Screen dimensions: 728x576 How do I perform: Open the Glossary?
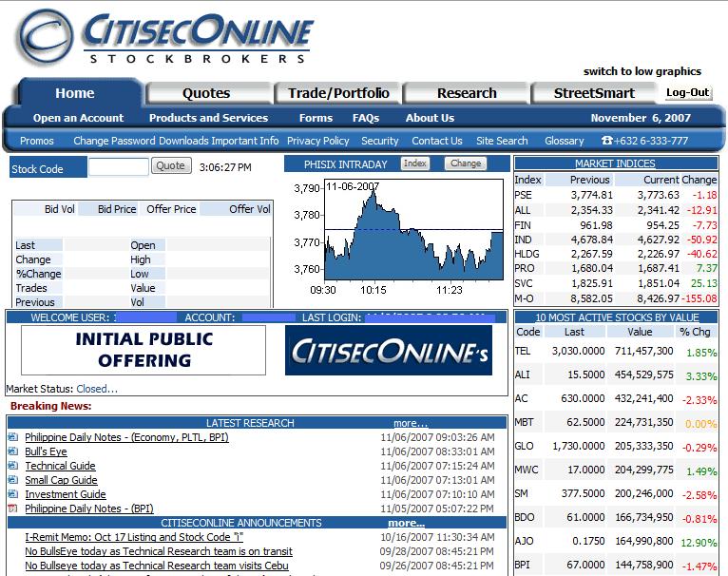(x=565, y=141)
